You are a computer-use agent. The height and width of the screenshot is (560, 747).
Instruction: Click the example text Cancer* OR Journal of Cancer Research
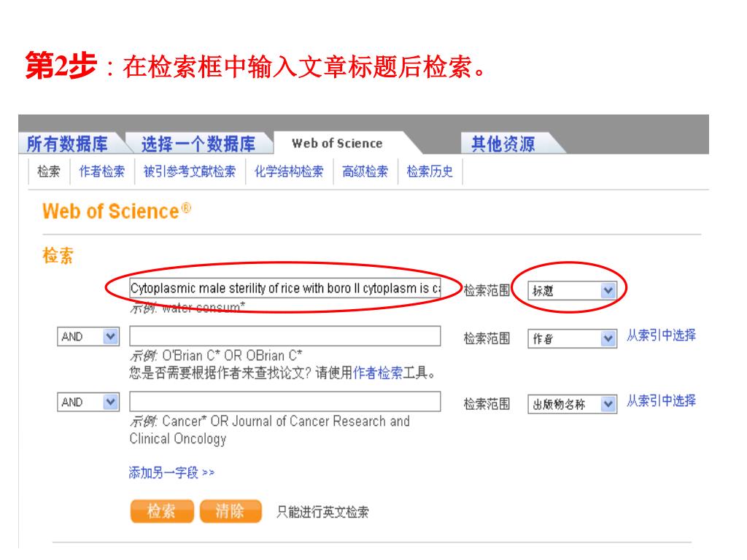[270, 430]
